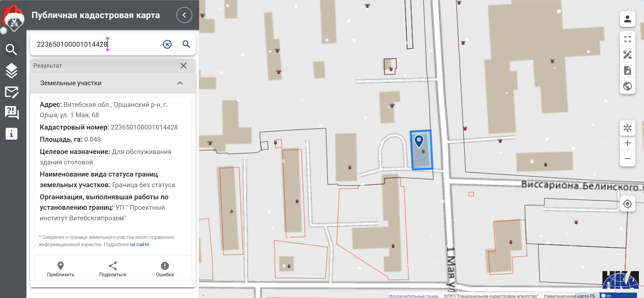The height and width of the screenshot is (298, 644).
Task: Open the 'на сайте' link
Action: pos(139,244)
